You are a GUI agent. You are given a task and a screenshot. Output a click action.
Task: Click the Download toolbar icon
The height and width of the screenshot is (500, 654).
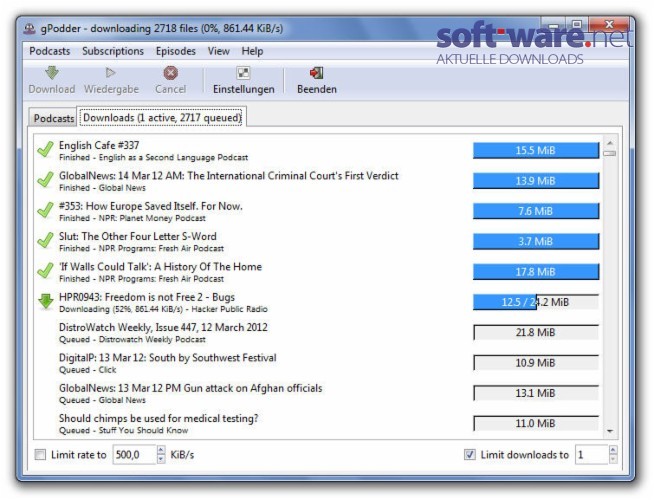(52, 73)
